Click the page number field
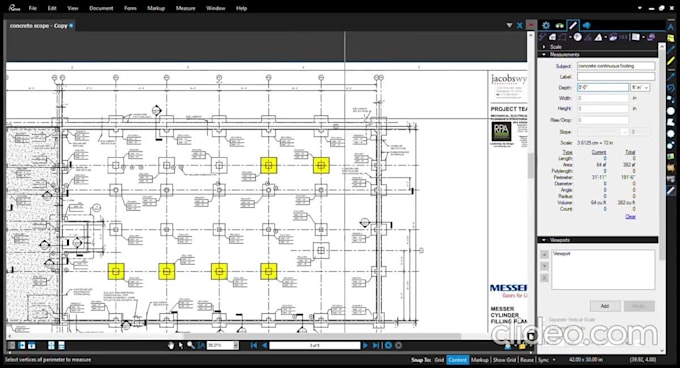This screenshot has width=680, height=368. point(314,345)
